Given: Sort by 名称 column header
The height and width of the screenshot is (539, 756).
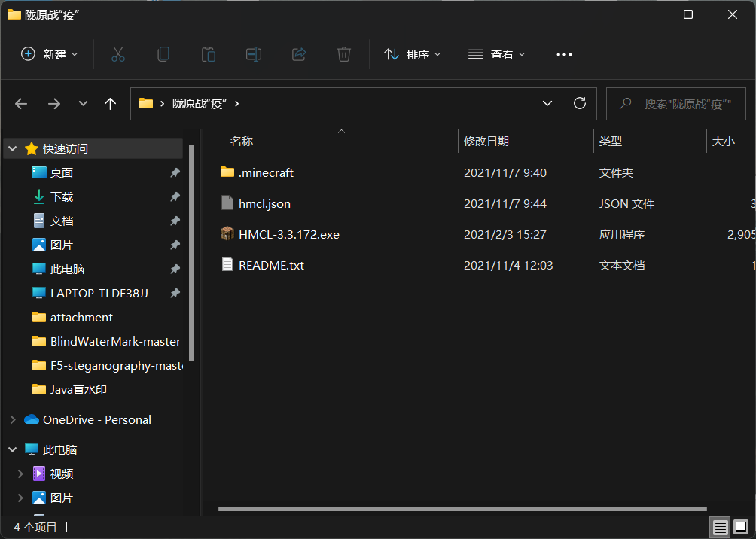Looking at the screenshot, I should (242, 142).
